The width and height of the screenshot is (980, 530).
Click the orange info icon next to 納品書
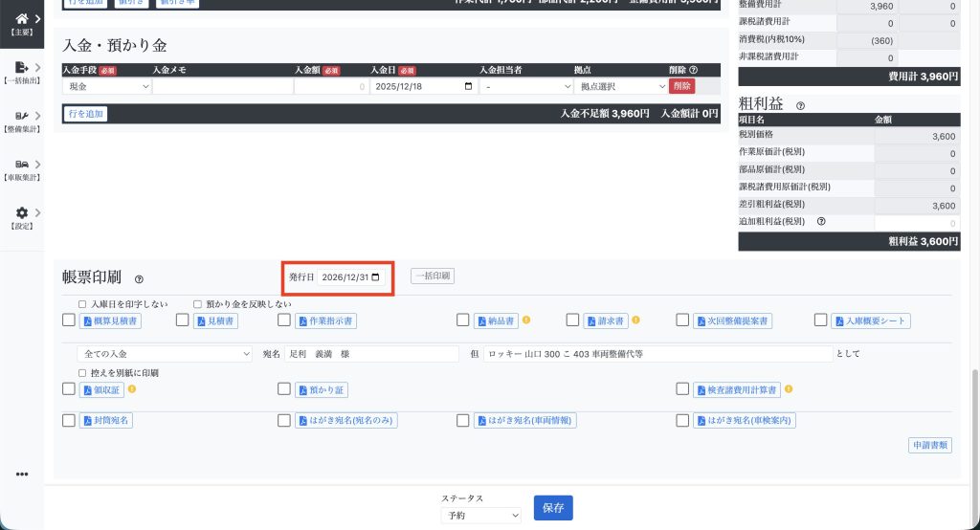(x=526, y=320)
